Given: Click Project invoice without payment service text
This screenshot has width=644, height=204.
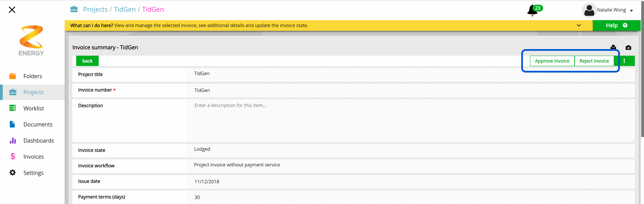Looking at the screenshot, I should (237, 165).
